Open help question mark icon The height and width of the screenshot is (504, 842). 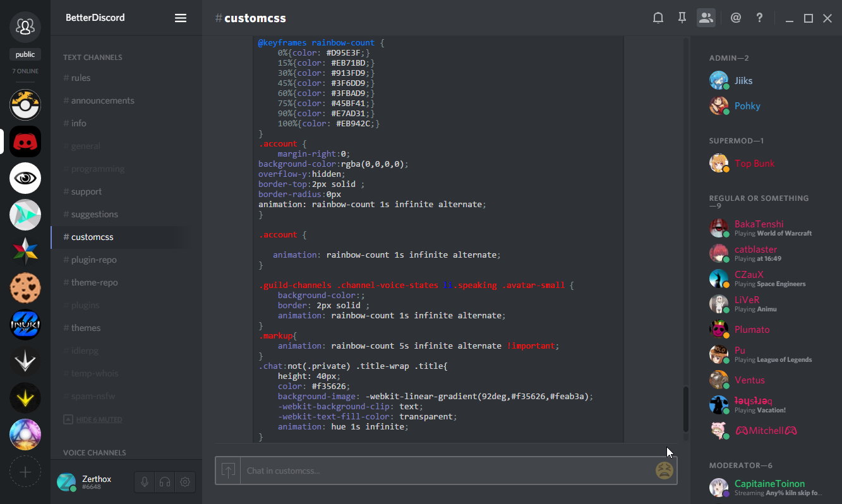[x=760, y=18]
